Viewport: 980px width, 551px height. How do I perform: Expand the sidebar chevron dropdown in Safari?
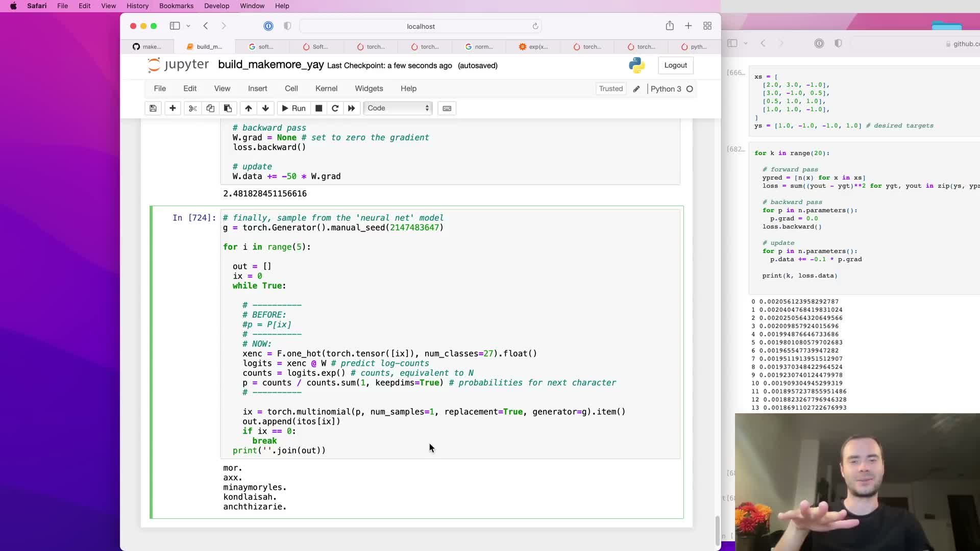pyautogui.click(x=188, y=26)
